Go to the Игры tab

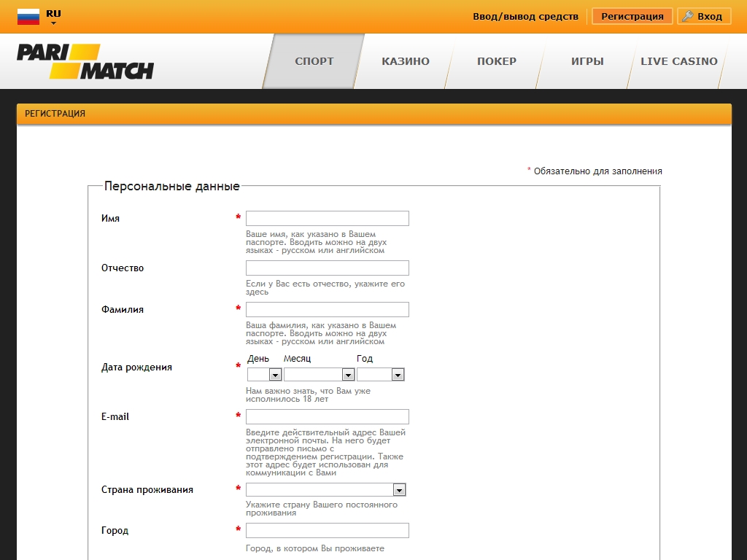click(x=587, y=61)
